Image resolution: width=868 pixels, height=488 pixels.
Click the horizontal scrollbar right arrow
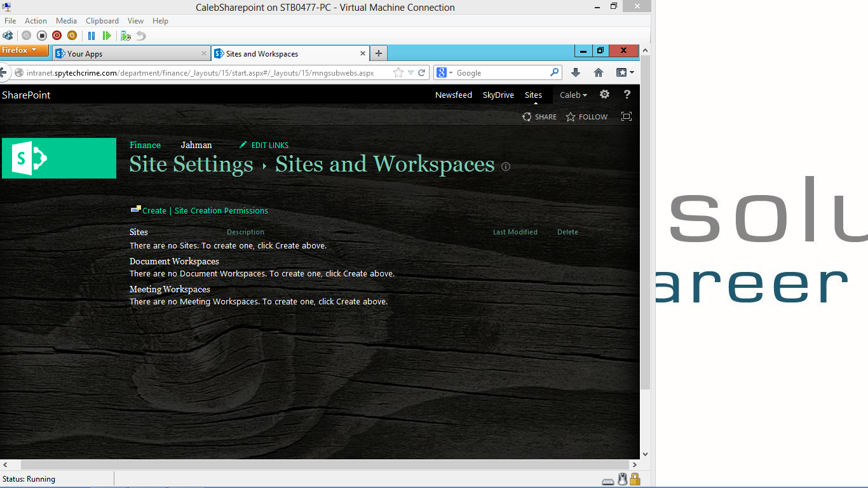[x=635, y=465]
